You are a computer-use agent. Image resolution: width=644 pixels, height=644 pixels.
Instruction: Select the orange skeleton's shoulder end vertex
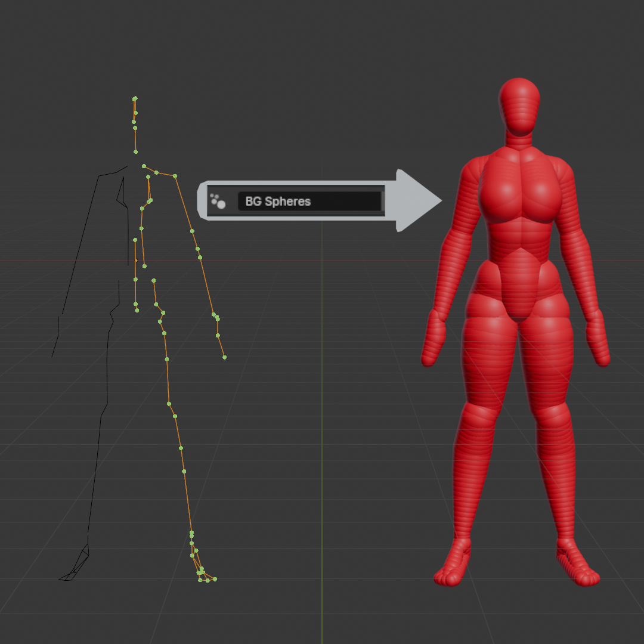pyautogui.click(x=175, y=176)
